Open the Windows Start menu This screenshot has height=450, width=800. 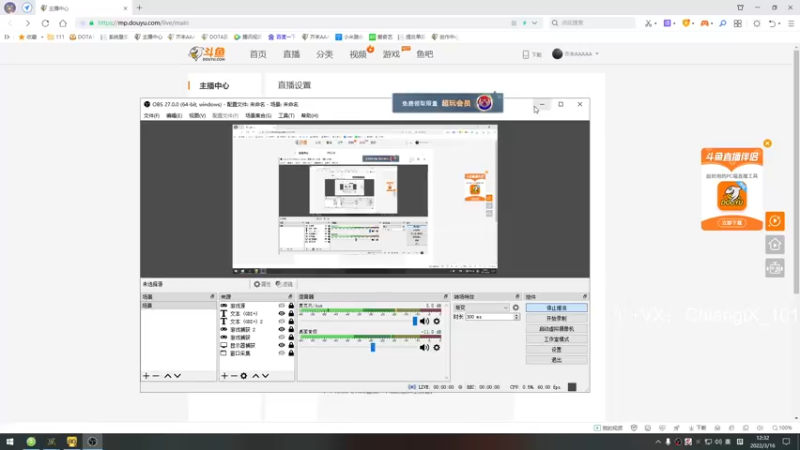pos(10,442)
